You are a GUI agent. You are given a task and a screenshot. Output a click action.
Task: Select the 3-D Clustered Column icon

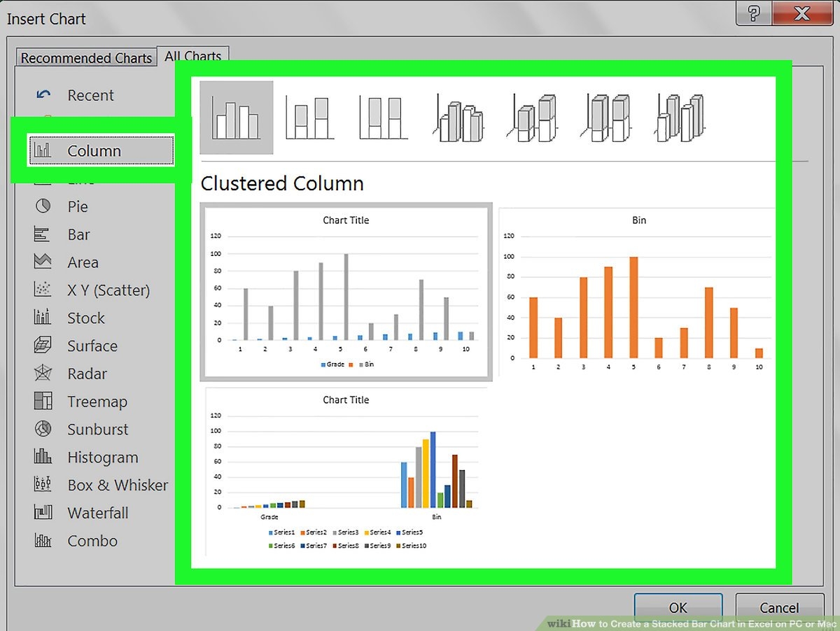tap(458, 118)
